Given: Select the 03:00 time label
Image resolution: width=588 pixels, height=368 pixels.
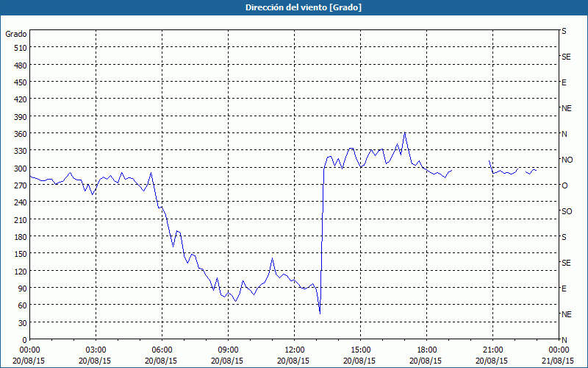Looking at the screenshot, I should click(x=96, y=350).
